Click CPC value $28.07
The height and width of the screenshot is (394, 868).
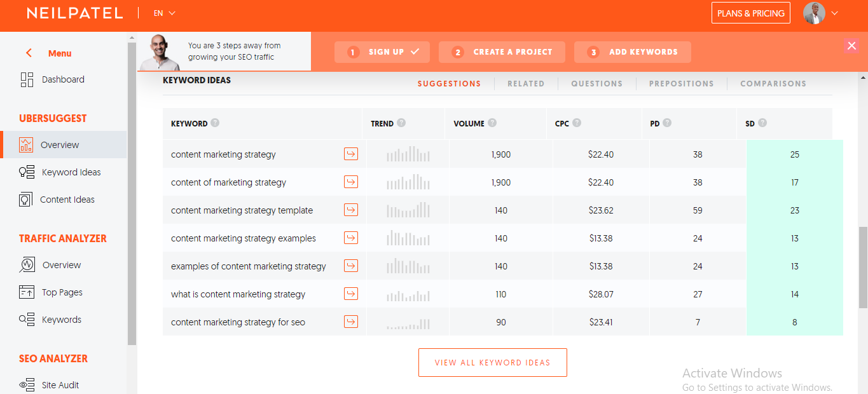pos(601,294)
